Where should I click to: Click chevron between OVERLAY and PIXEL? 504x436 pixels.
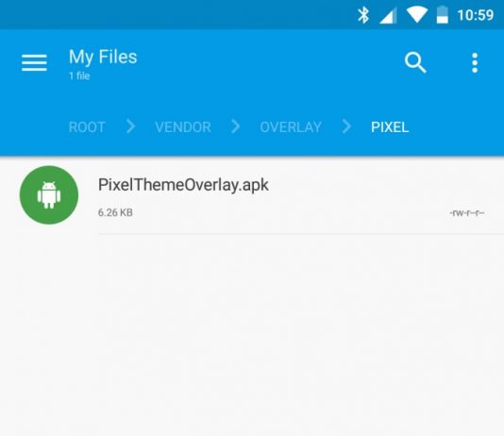pos(346,126)
